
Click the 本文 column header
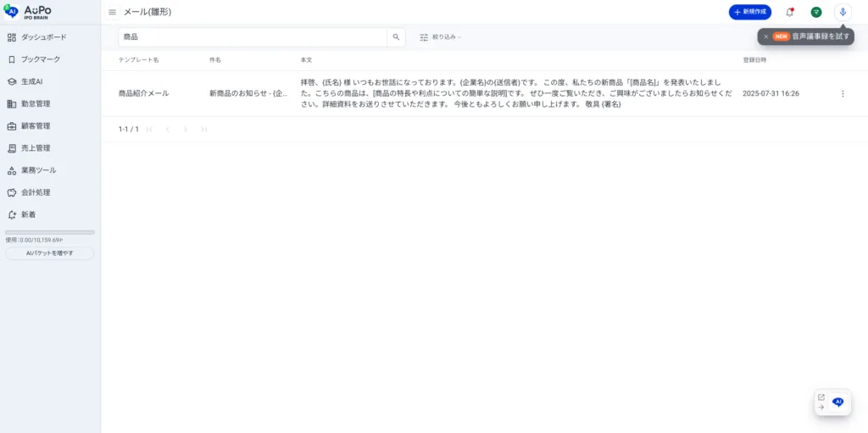[x=306, y=60]
